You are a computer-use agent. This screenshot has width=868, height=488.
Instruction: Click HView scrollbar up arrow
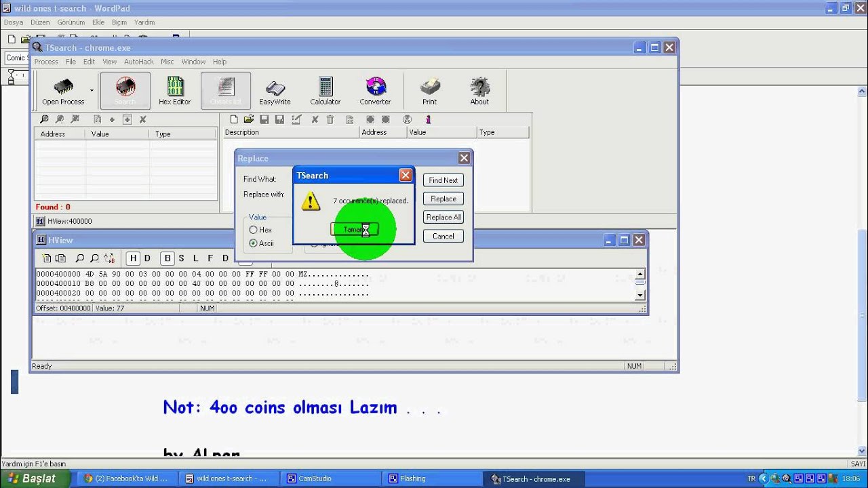click(640, 274)
